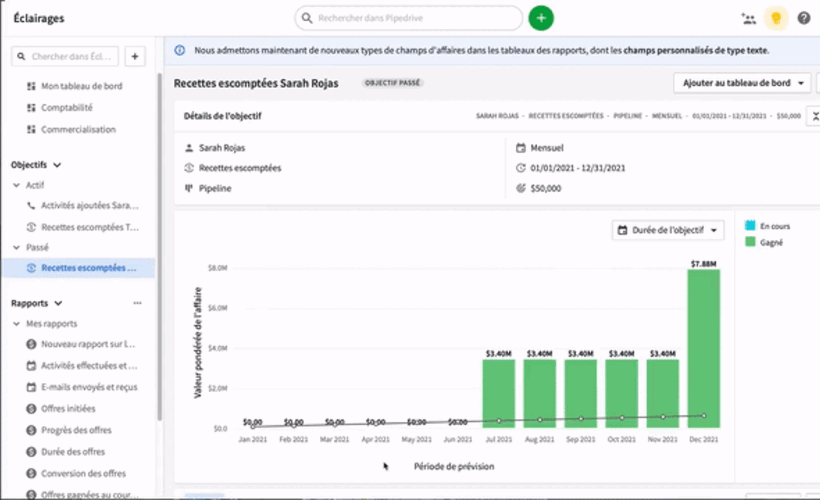Open the Nouveau rapport sur l… report

click(88, 344)
